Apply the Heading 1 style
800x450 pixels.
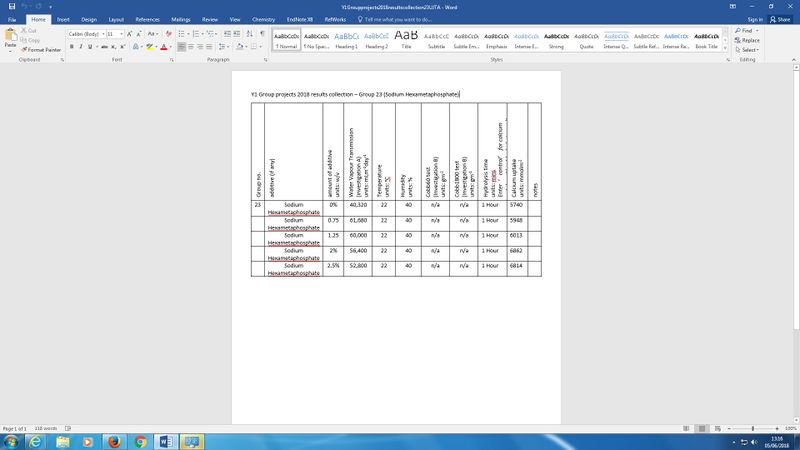coord(346,40)
